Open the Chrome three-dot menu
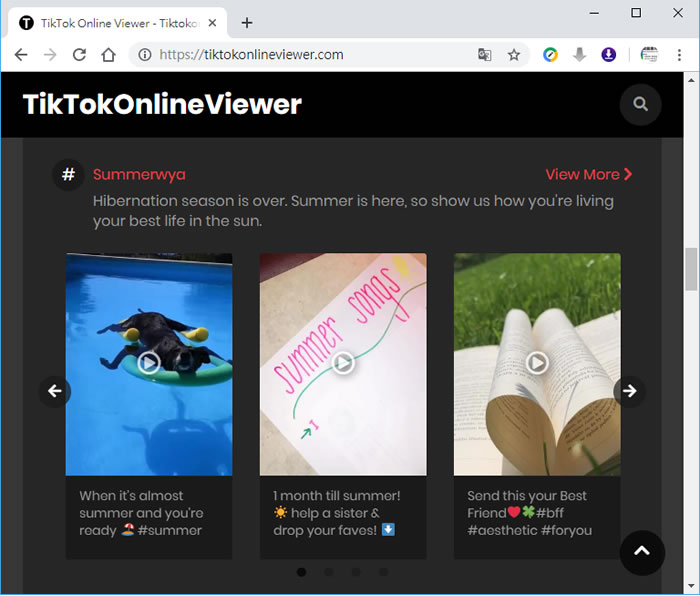The height and width of the screenshot is (596, 700). (679, 55)
